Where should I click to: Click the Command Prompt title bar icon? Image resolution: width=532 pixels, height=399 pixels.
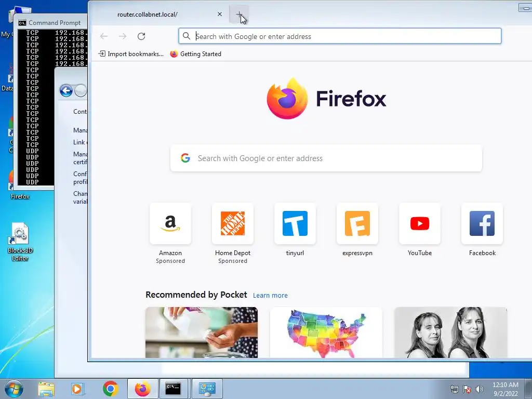(x=22, y=23)
